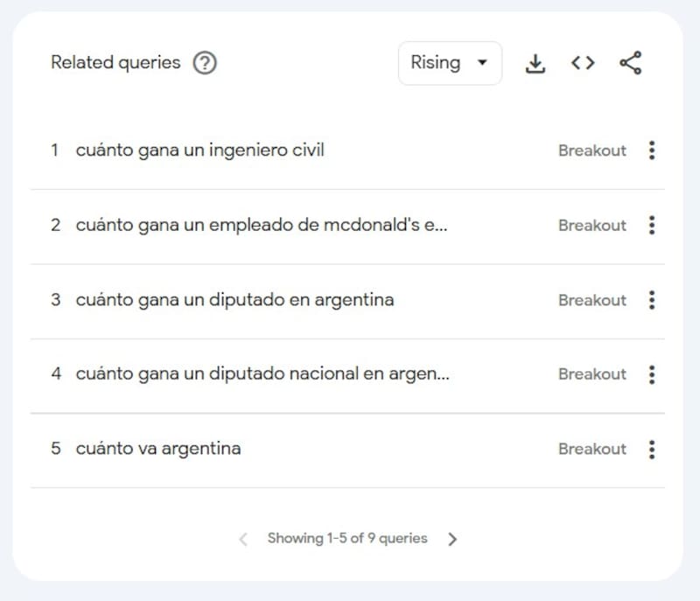The image size is (700, 601).
Task: Open three-dot menu for diputado en argentina
Action: 652,300
